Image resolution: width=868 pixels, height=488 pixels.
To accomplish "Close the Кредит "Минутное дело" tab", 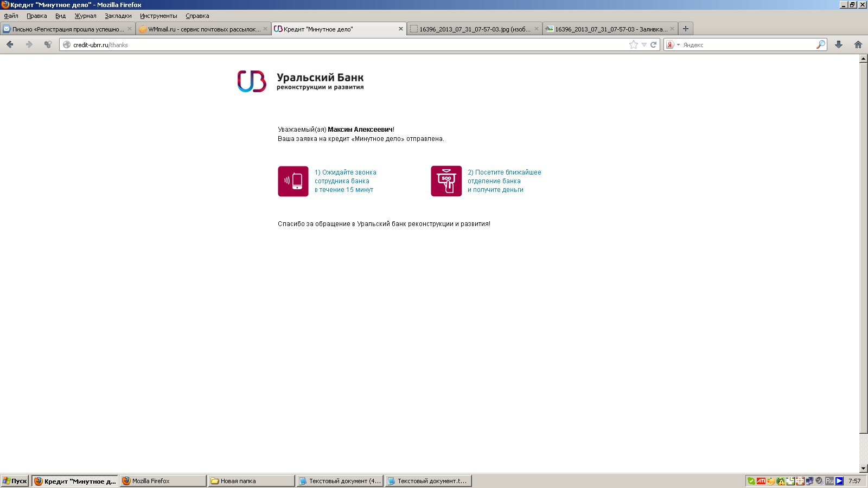I will [401, 29].
